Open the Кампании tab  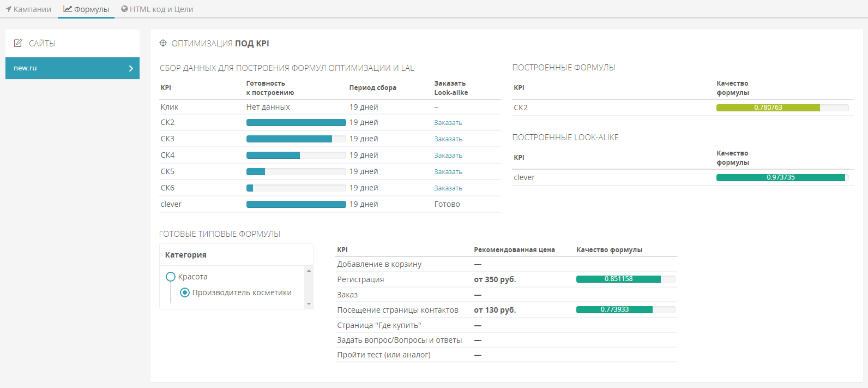(x=32, y=9)
